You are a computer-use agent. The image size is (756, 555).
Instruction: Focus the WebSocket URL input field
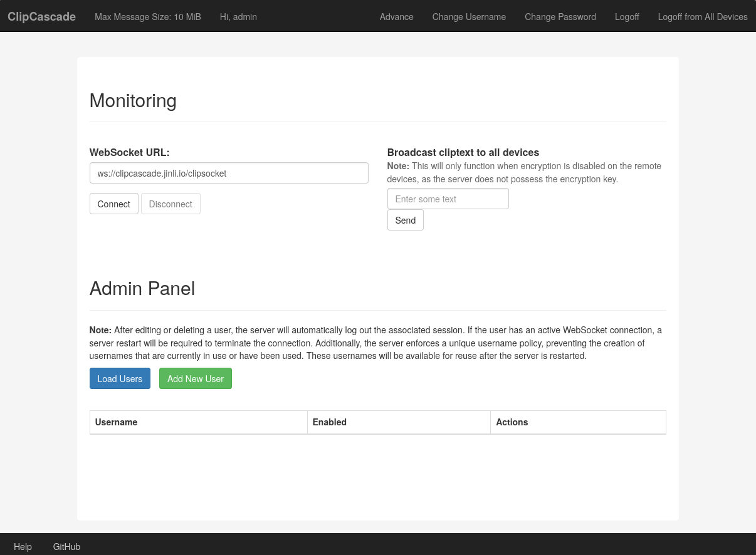point(229,174)
